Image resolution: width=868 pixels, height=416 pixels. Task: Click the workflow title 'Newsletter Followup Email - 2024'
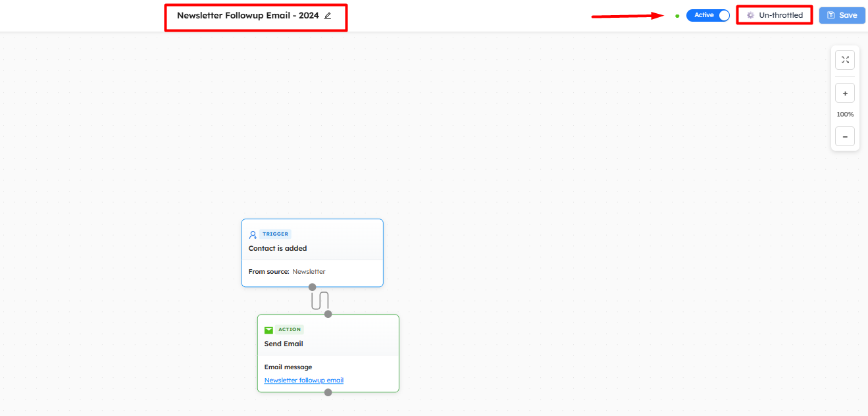pos(247,16)
